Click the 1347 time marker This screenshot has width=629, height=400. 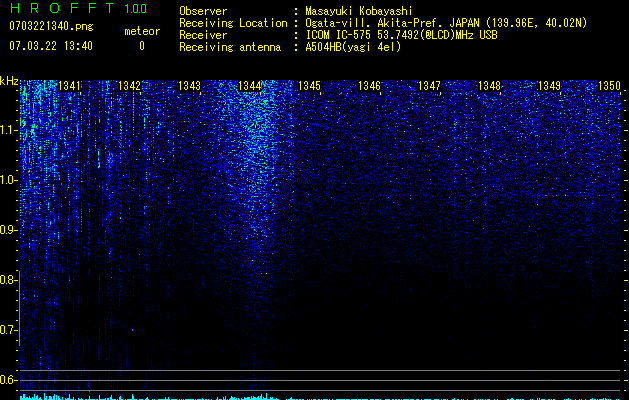tap(429, 86)
